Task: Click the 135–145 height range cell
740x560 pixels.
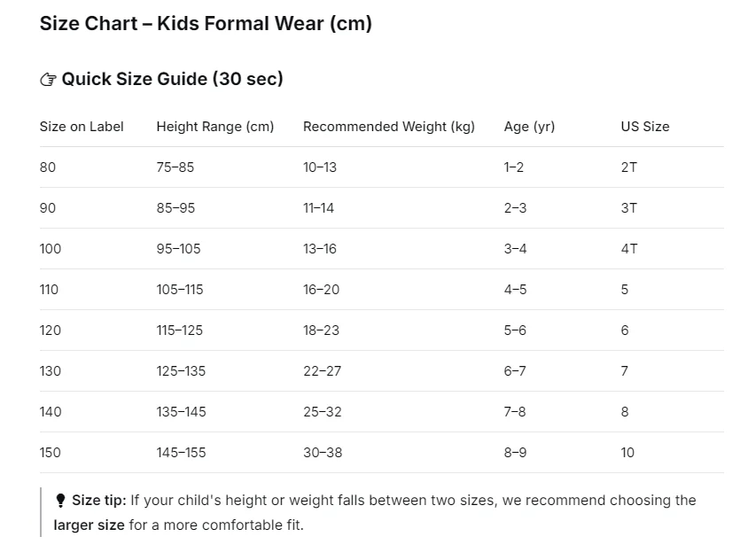Action: (x=181, y=412)
